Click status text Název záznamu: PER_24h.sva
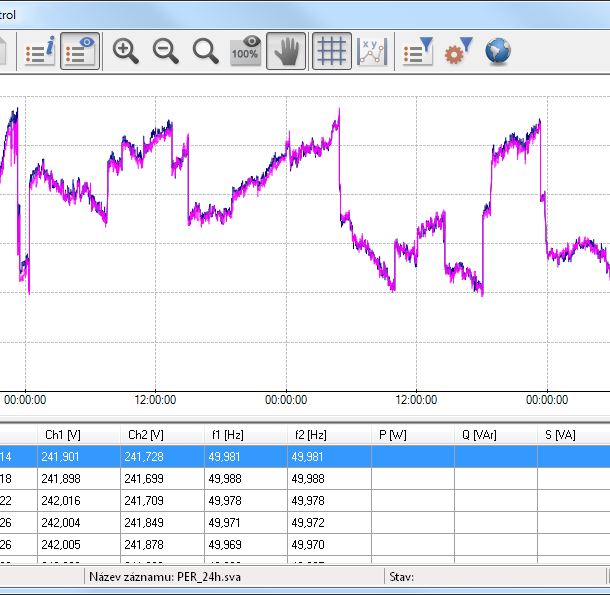The image size is (610, 595). [x=165, y=577]
